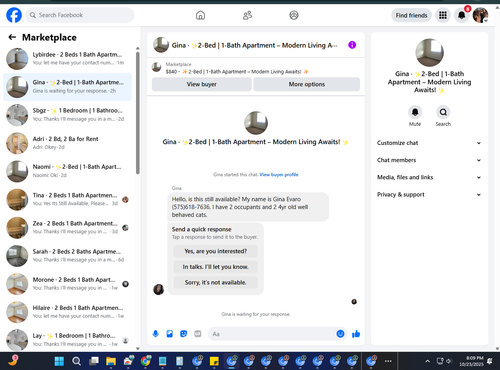This screenshot has height=370, width=500.
Task: Open the Friends icon in top navigation
Action: pos(247,15)
